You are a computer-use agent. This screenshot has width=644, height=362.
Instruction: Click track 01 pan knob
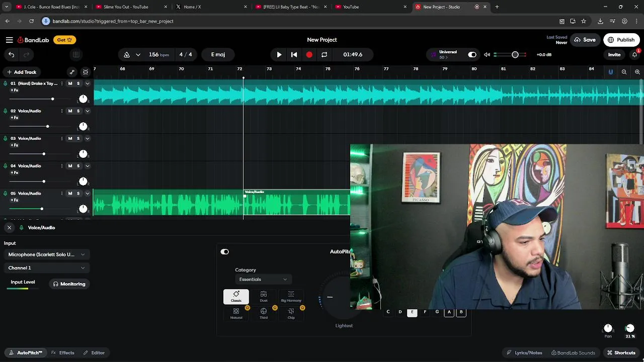pyautogui.click(x=83, y=99)
